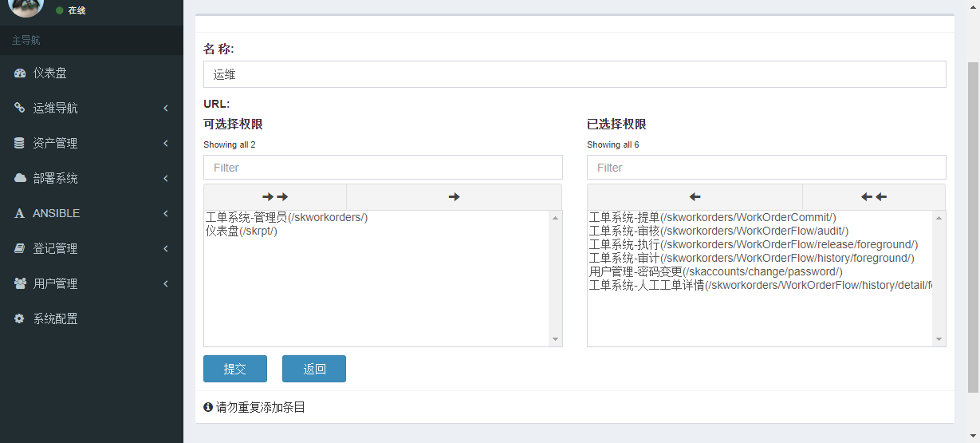Image resolution: width=980 pixels, height=443 pixels.
Task: Click the gear icon beside 系统配置
Action: pos(19,319)
